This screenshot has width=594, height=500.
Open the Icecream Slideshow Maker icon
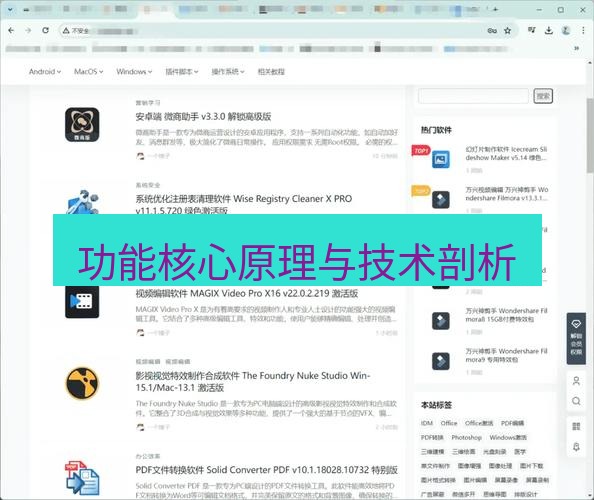[441, 159]
